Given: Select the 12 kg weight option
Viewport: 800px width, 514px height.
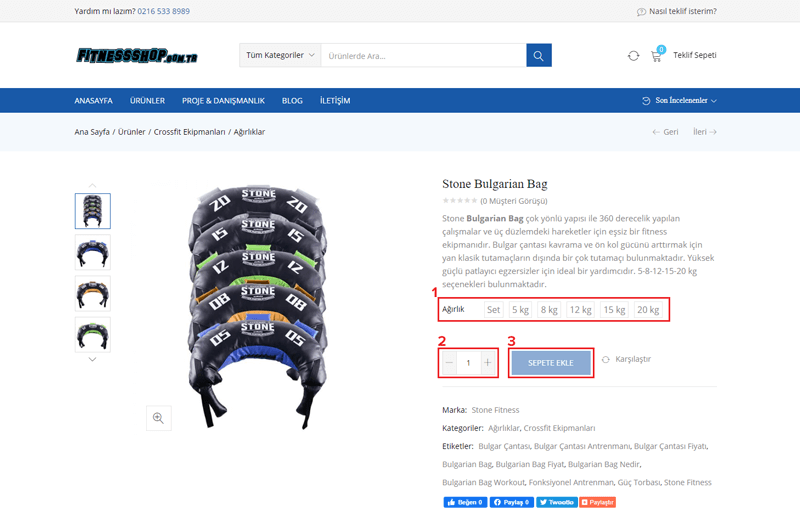Looking at the screenshot, I should [x=581, y=310].
